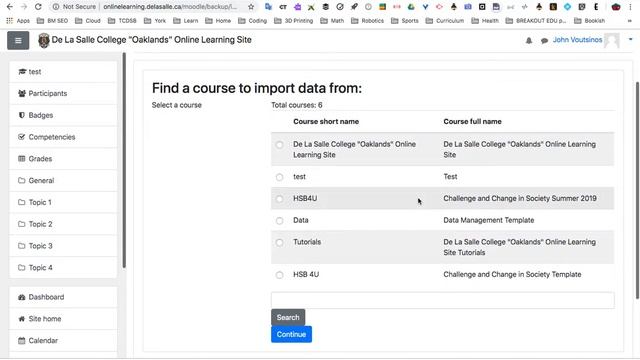Open Badges in the sidebar
Image resolution: width=640 pixels, height=360 pixels.
pyautogui.click(x=63, y=115)
